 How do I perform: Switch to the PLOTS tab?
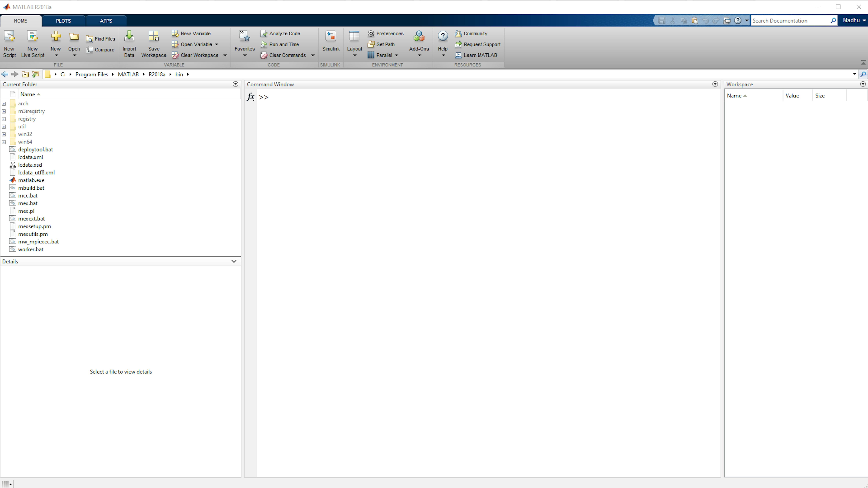tap(63, 21)
